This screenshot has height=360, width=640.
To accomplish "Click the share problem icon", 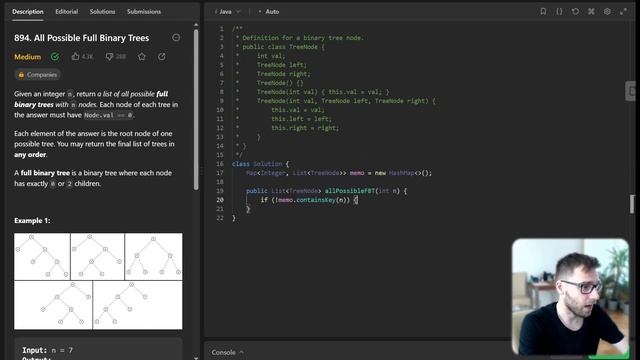I will click(x=162, y=56).
